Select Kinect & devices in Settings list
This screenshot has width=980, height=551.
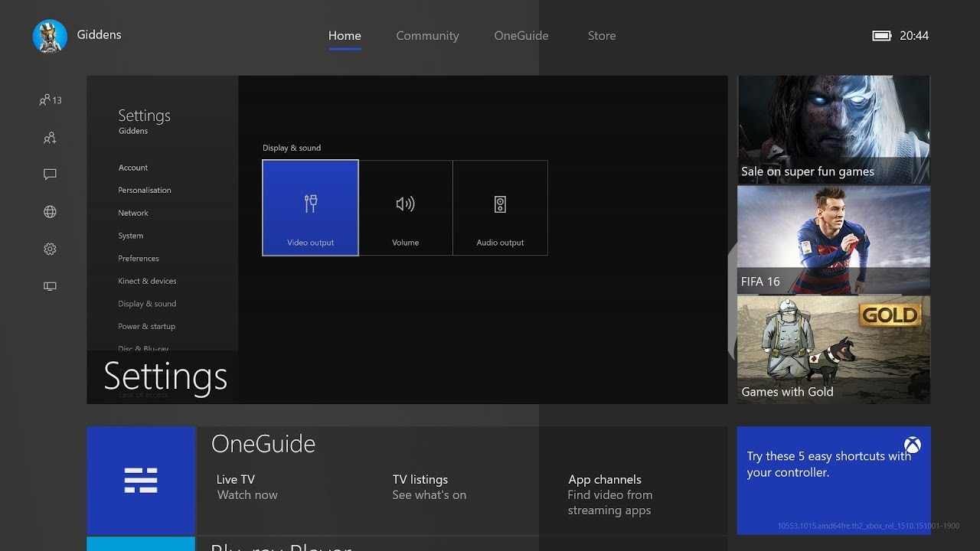tap(147, 281)
